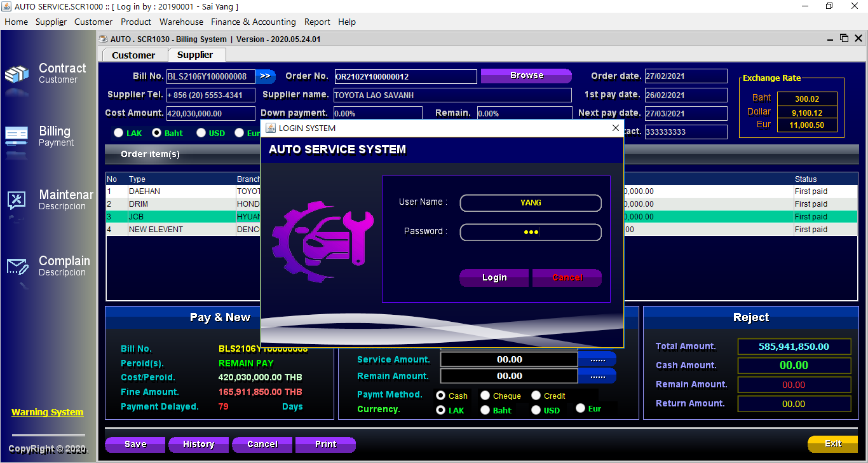The image size is (868, 463).
Task: Click the ...... icon beside Service Amount
Action: pyautogui.click(x=597, y=359)
